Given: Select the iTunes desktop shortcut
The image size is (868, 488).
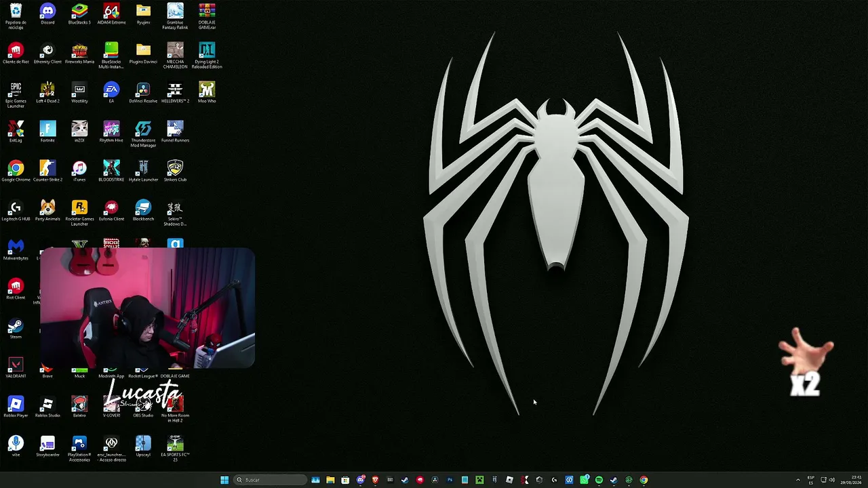Looking at the screenshot, I should (x=79, y=171).
